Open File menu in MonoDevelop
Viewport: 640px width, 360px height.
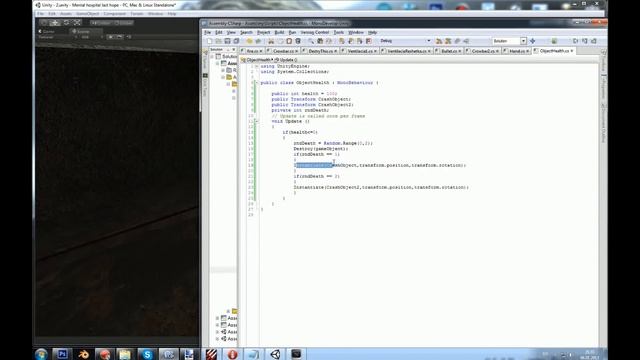pos(208,32)
